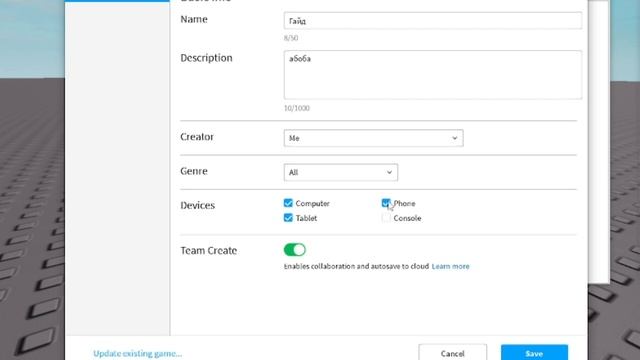640x360 pixels.
Task: Click the Update existing game link
Action: coord(138,353)
